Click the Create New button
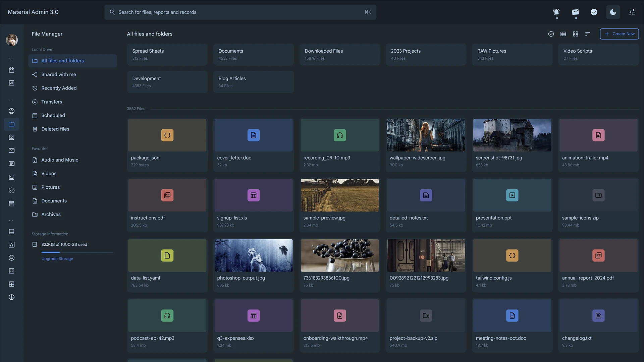 coord(619,34)
